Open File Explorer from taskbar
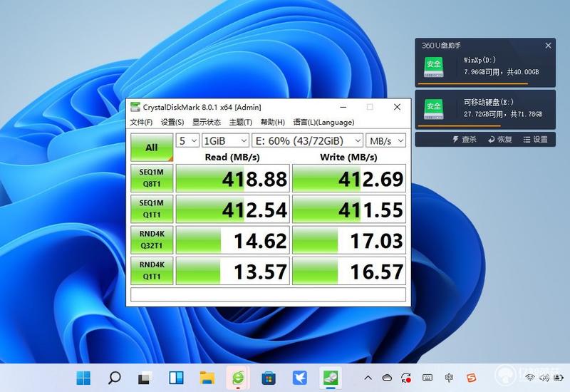570x392 pixels. tap(207, 378)
